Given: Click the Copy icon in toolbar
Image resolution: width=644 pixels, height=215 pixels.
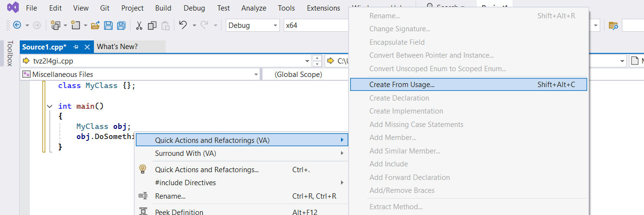Looking at the screenshot, I should tap(152, 25).
